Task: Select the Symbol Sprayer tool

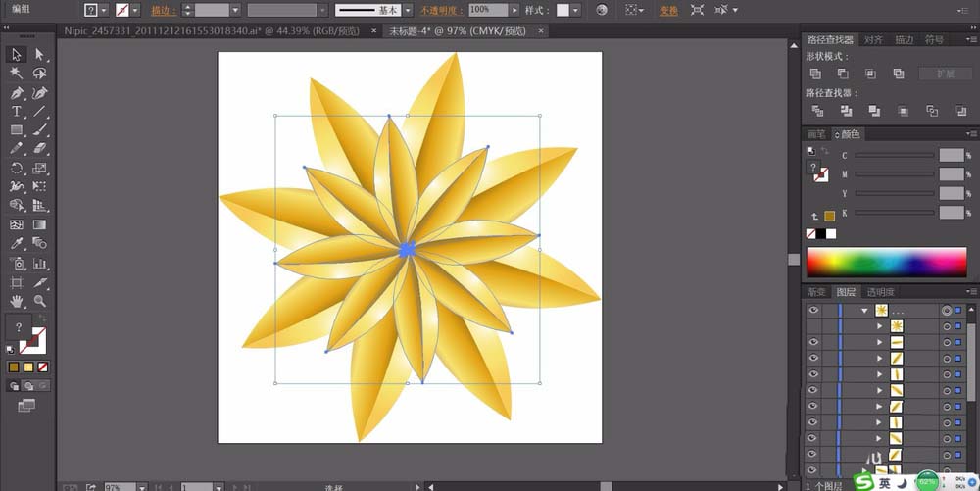Action: tap(17, 263)
